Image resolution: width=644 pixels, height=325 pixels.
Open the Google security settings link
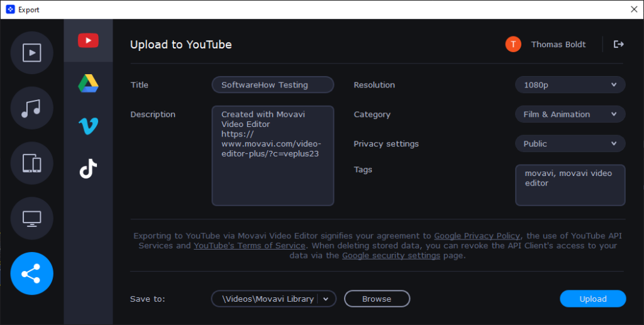click(391, 256)
